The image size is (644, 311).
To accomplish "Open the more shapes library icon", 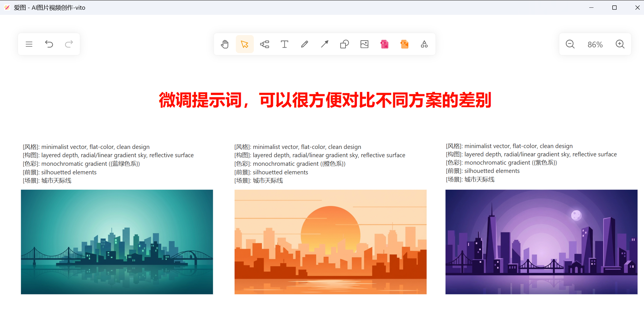I will click(424, 44).
